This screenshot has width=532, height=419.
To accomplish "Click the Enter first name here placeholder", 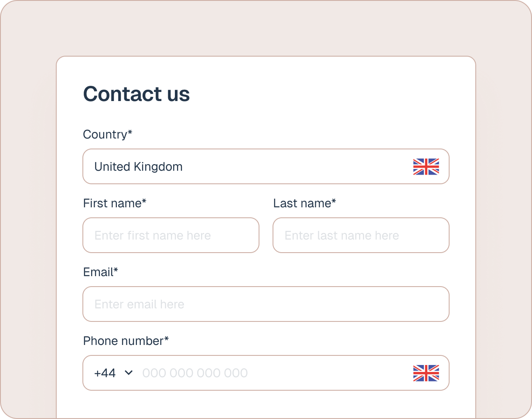I will pyautogui.click(x=153, y=235).
